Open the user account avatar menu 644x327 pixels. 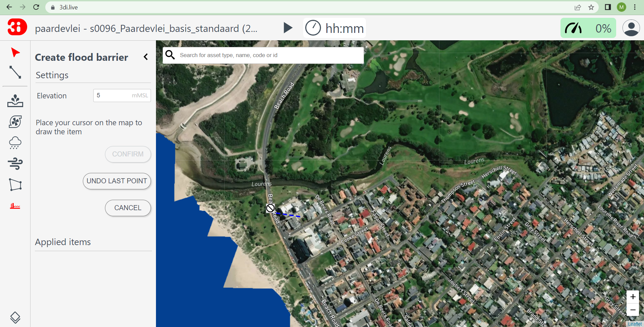point(632,28)
